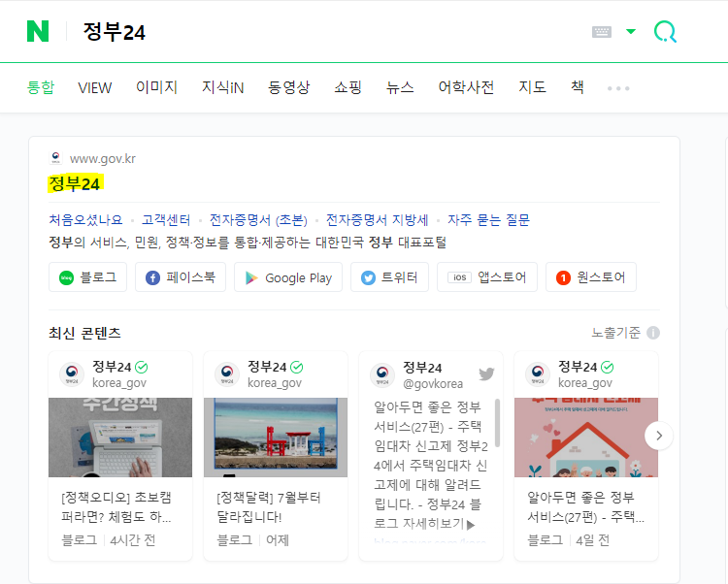
Task: Open the [정책오디오] 초보캠퍼라면 post title
Action: (116, 507)
